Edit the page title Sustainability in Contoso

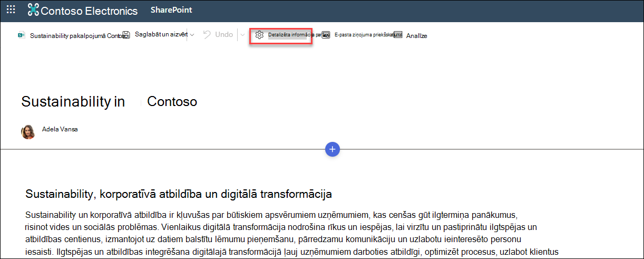tap(109, 101)
